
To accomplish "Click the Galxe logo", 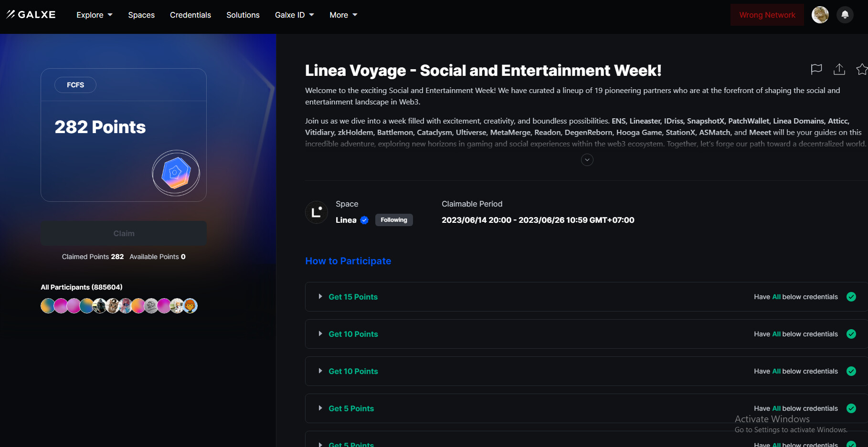I will point(31,15).
